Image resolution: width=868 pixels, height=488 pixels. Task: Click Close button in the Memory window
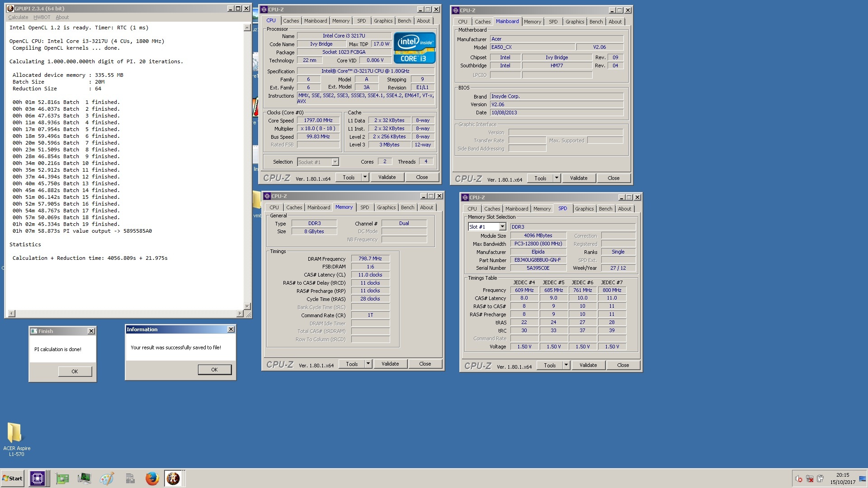click(x=425, y=364)
